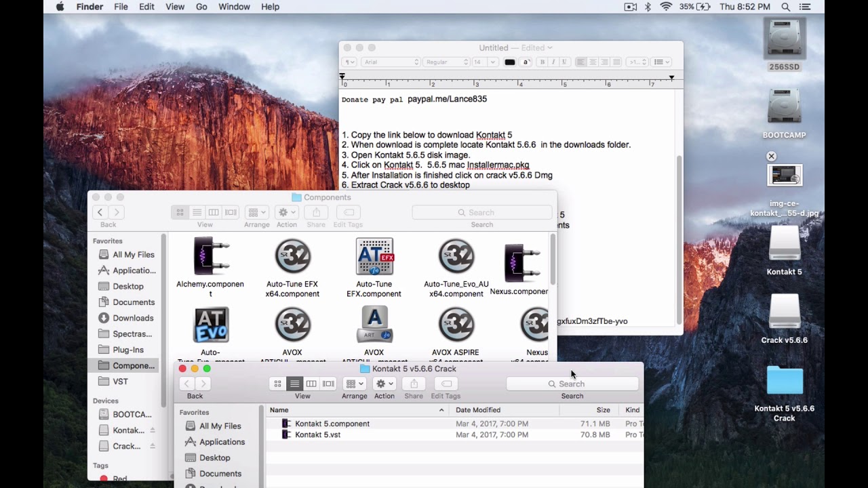The height and width of the screenshot is (488, 868).
Task: Select the Auto-Tune EFX.component icon
Action: point(374,256)
